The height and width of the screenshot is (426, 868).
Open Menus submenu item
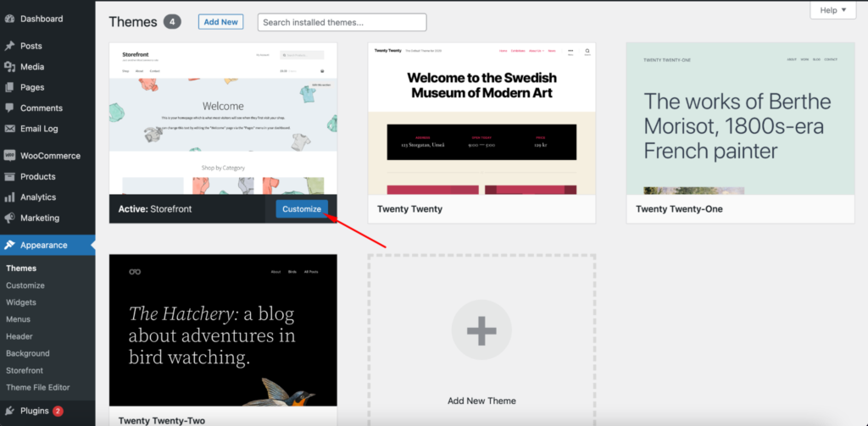[19, 319]
